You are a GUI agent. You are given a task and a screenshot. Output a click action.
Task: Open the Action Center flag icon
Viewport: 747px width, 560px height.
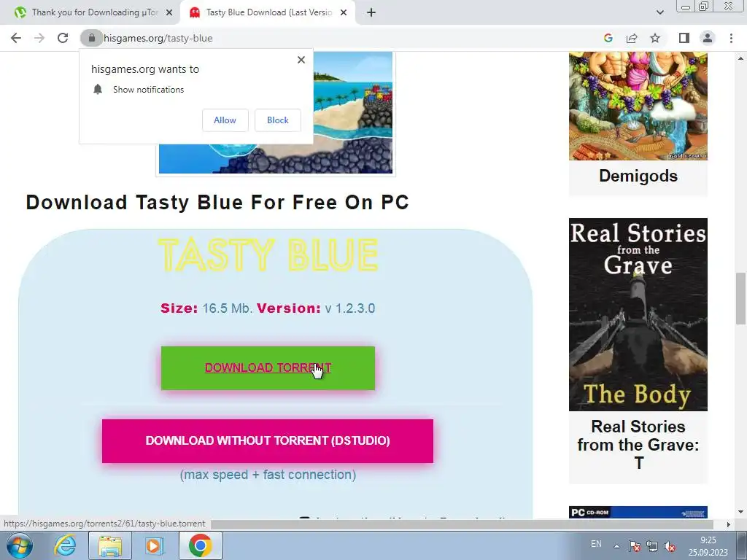(x=634, y=546)
